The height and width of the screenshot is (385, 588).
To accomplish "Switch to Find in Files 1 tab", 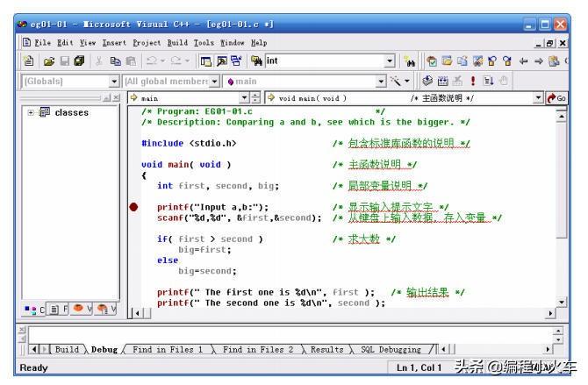I will point(168,349).
